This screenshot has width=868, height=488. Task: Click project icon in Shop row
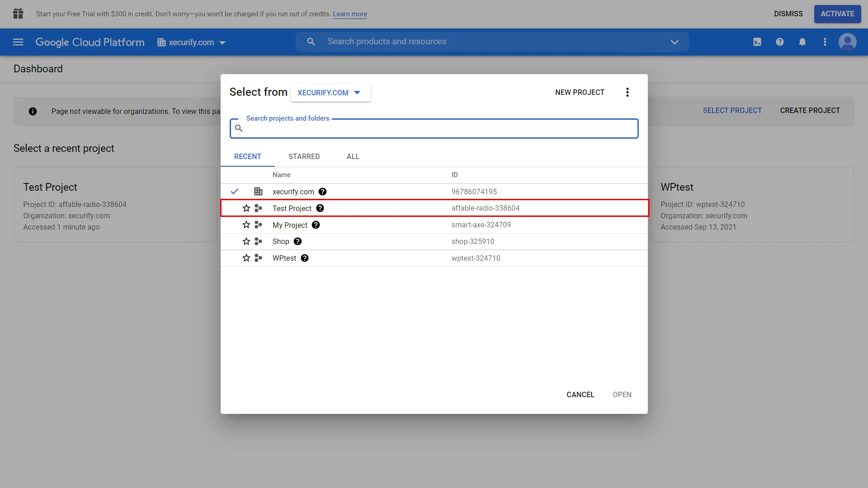click(x=258, y=241)
